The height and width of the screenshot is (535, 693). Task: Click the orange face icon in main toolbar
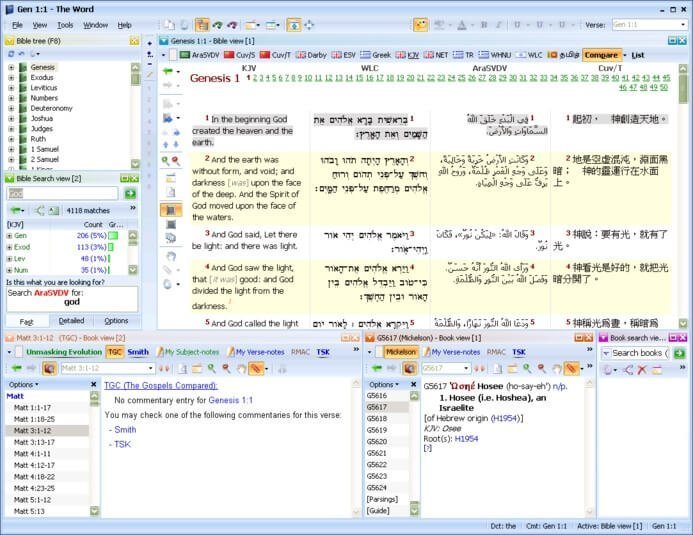tap(420, 25)
